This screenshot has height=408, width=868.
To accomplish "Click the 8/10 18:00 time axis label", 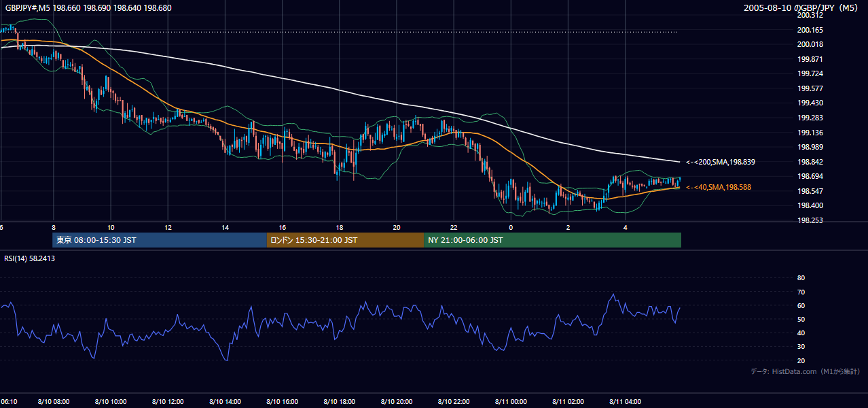I will pos(340,402).
